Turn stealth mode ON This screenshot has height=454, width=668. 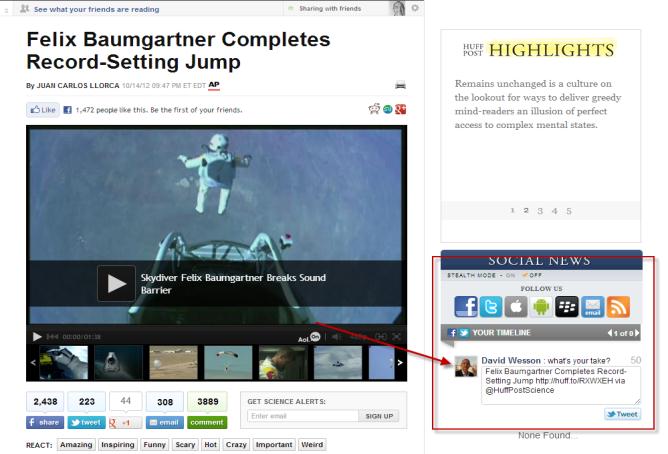click(x=510, y=276)
